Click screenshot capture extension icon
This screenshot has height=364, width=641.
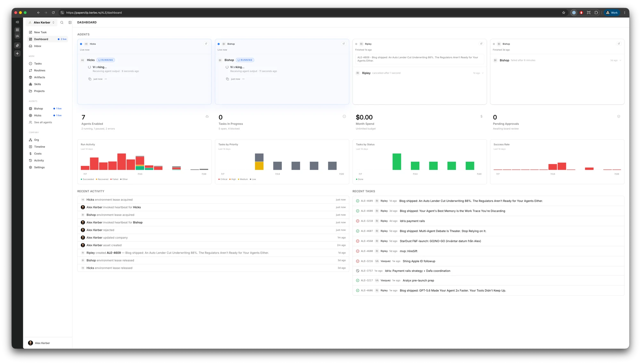point(588,13)
